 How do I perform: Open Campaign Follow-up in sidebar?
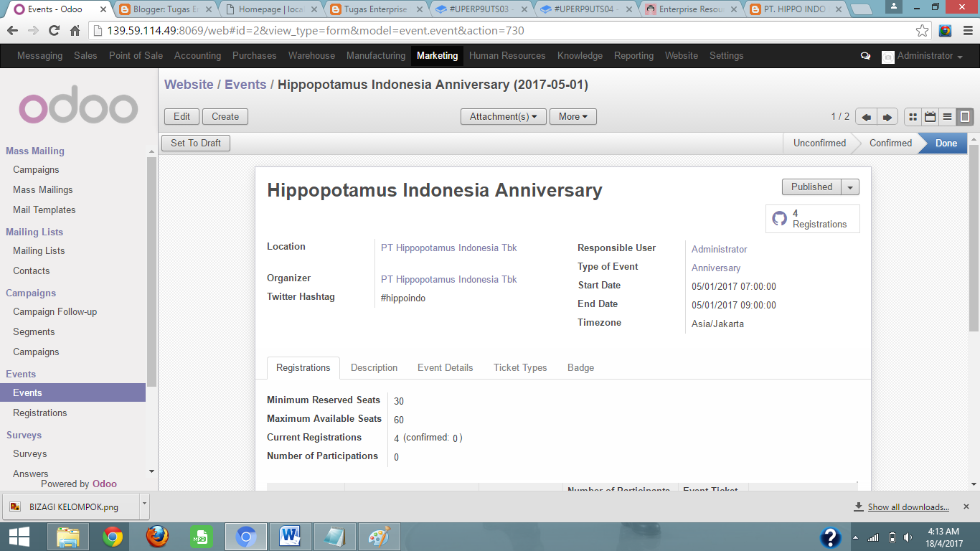55,312
